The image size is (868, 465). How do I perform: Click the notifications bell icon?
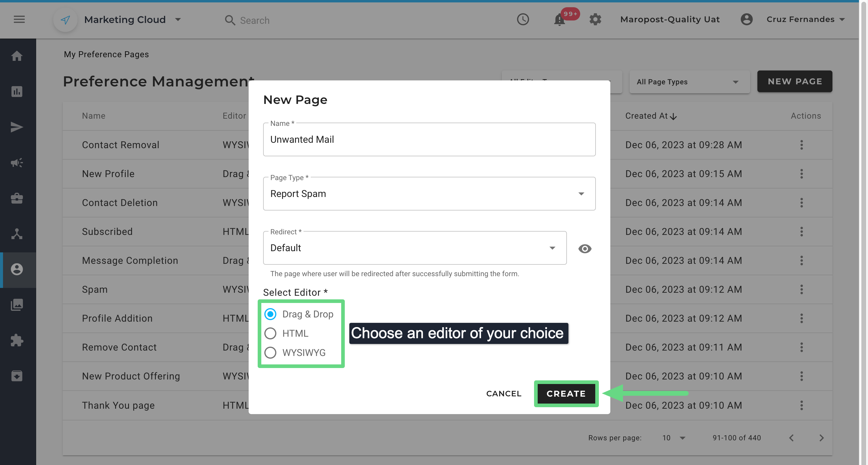(x=559, y=20)
